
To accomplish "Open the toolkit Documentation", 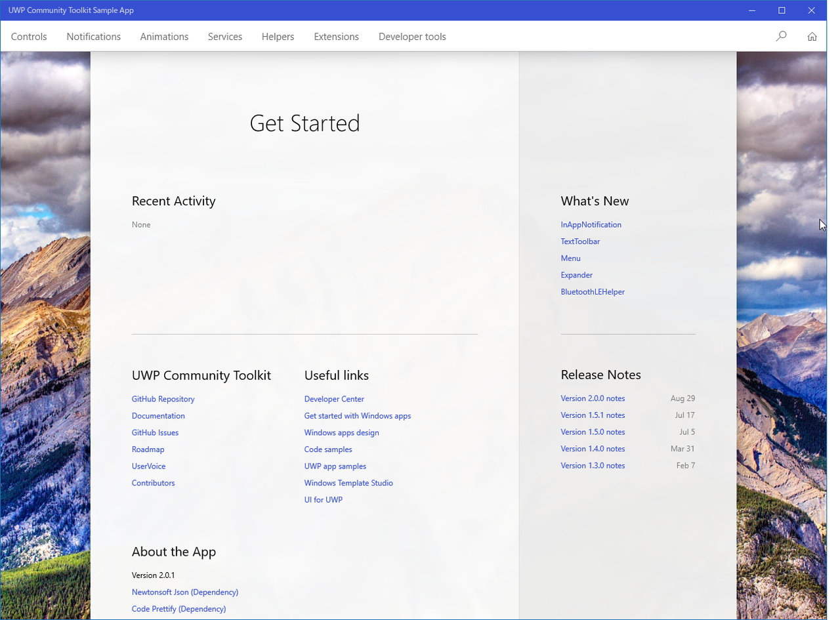I will tap(158, 415).
